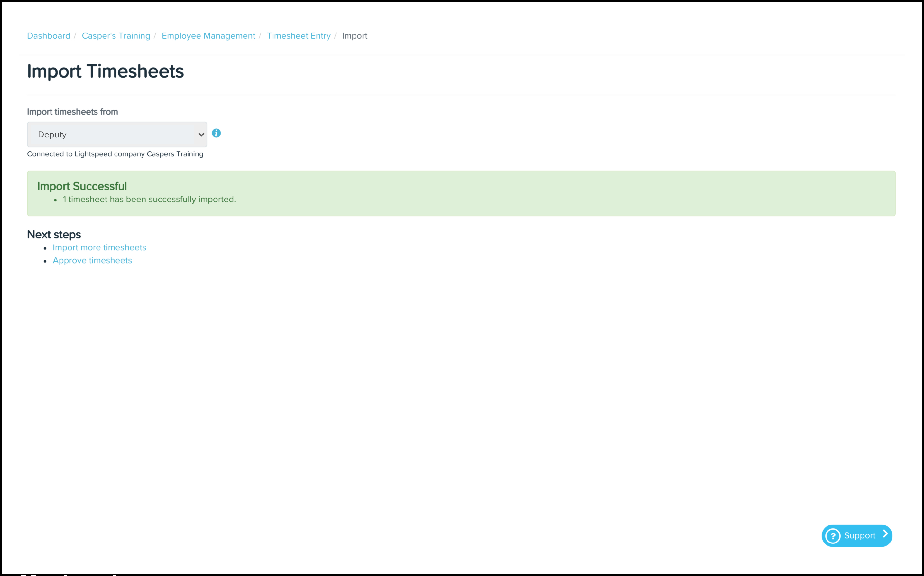Click the blue info icon beside Deputy dropdown
This screenshot has height=576, width=924.
coord(216,133)
